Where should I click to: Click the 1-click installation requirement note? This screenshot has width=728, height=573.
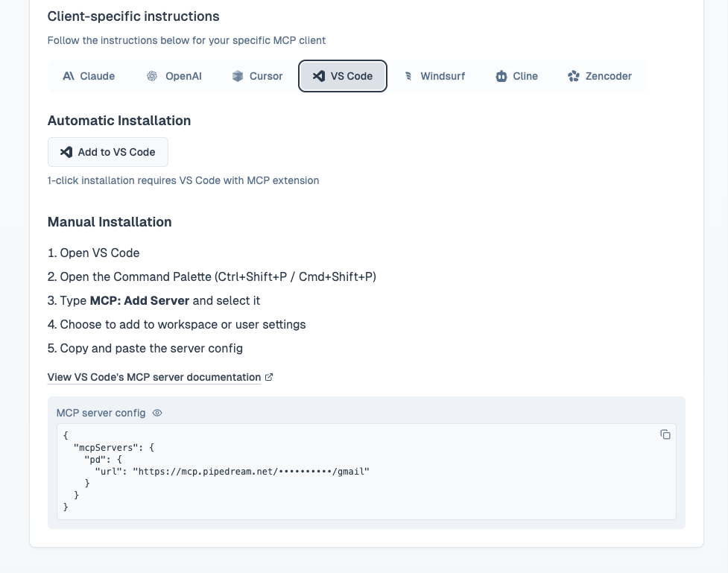pos(183,180)
